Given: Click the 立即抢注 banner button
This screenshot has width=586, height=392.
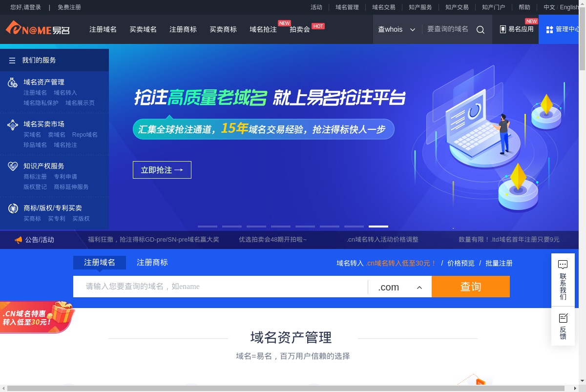Looking at the screenshot, I should (x=162, y=170).
